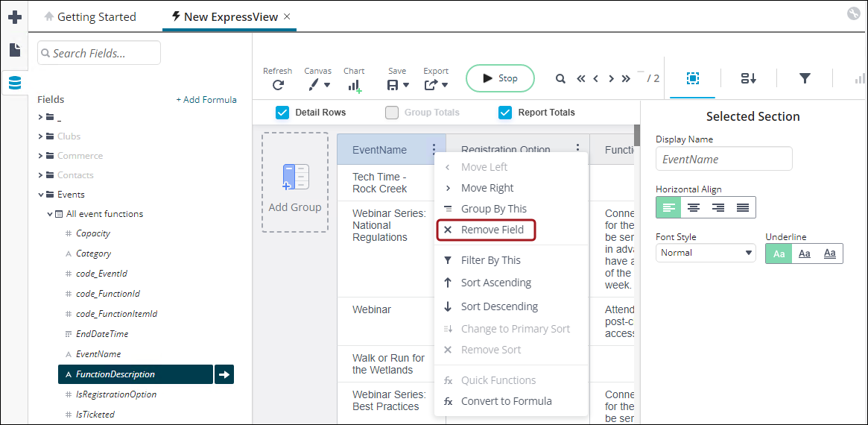The width and height of the screenshot is (868, 425).
Task: Collapse All event functions node
Action: click(x=50, y=214)
